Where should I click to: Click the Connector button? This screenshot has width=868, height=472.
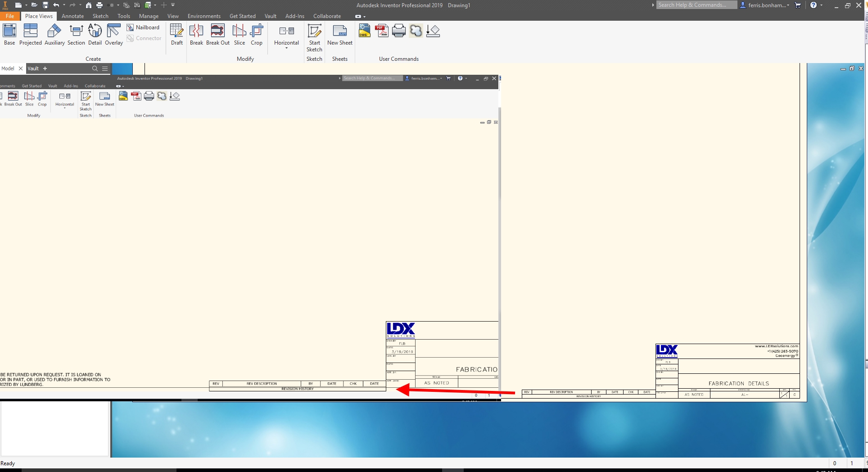(144, 38)
